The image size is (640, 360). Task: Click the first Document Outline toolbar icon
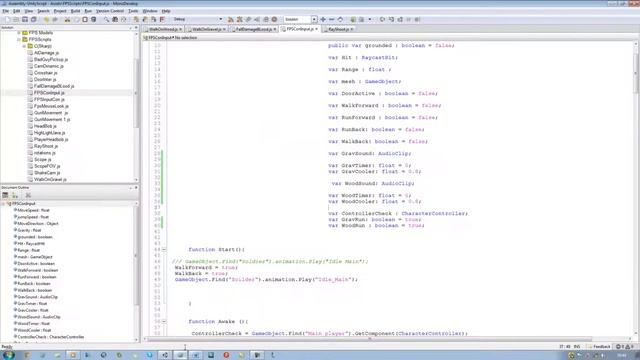point(5,196)
